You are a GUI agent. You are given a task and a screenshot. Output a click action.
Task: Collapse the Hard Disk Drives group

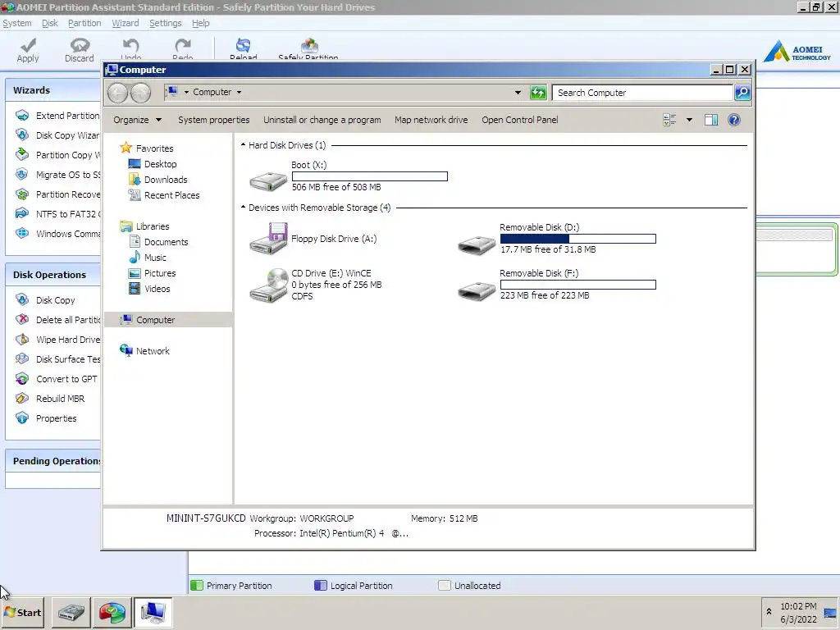click(243, 144)
